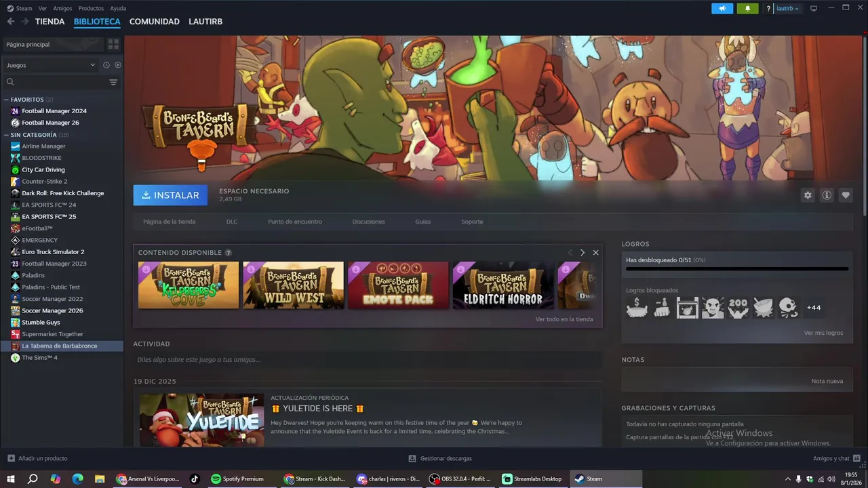Select Stumble Guys in library

tap(62, 323)
